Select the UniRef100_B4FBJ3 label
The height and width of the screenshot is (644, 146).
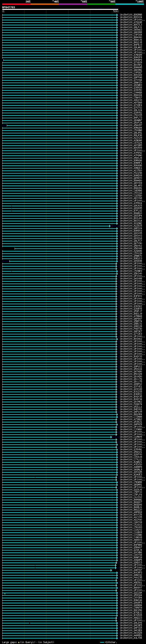131,45
